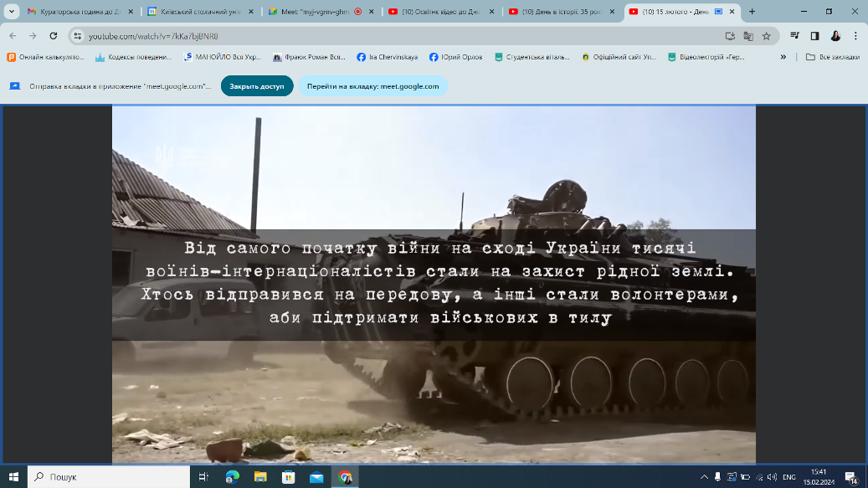Open the media controls icon
Image resolution: width=868 pixels, height=488 pixels.
point(794,36)
